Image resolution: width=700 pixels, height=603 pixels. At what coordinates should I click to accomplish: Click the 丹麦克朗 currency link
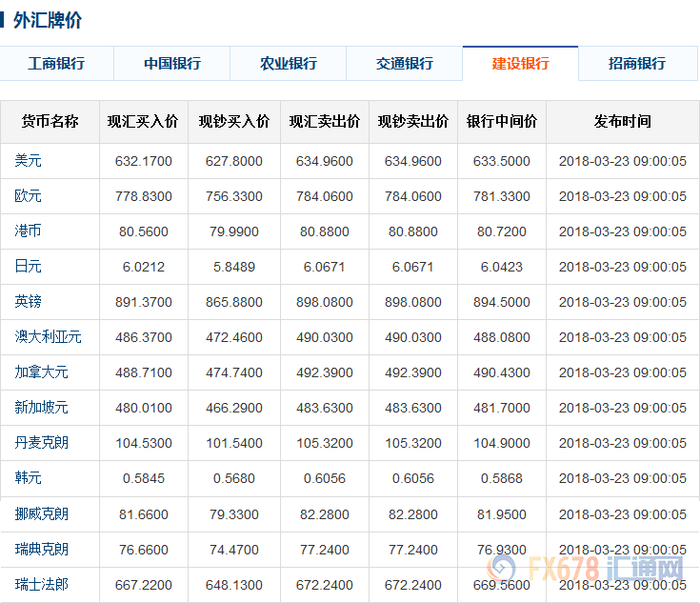(x=42, y=443)
